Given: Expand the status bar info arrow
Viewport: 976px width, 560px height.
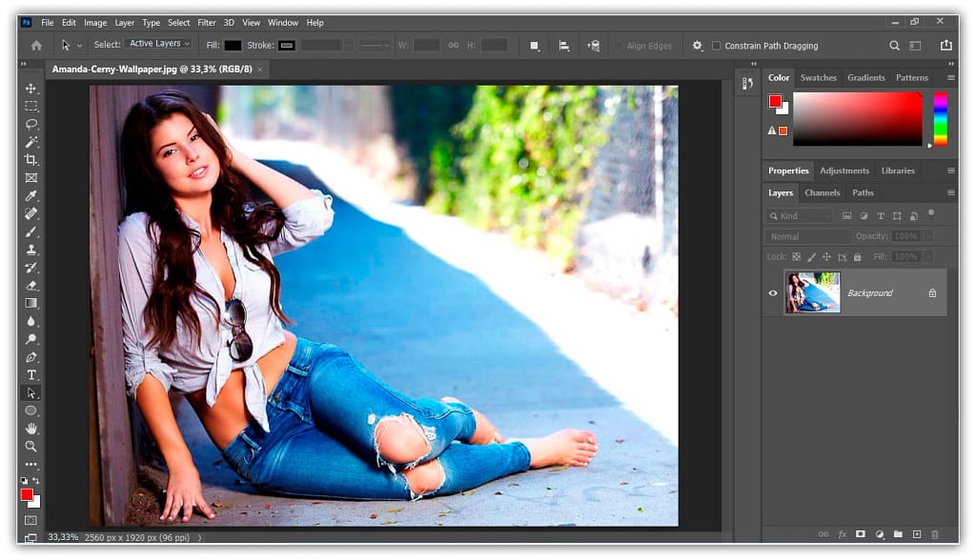Looking at the screenshot, I should click(200, 537).
